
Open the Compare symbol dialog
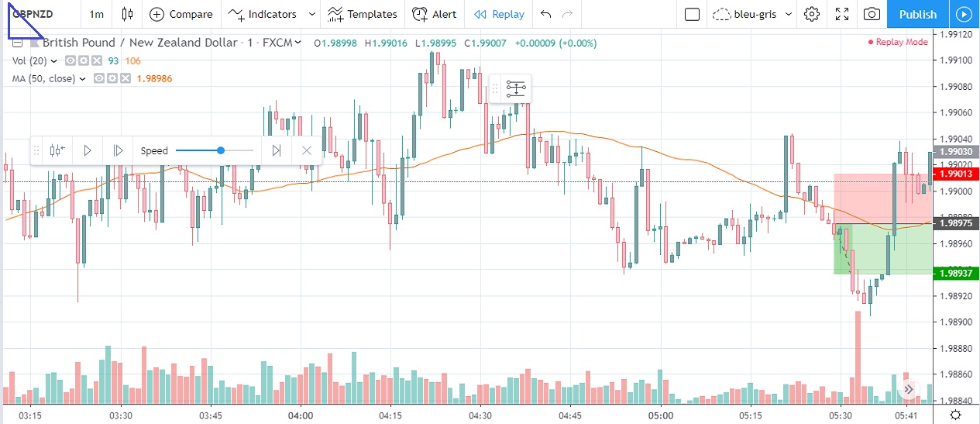pos(181,14)
